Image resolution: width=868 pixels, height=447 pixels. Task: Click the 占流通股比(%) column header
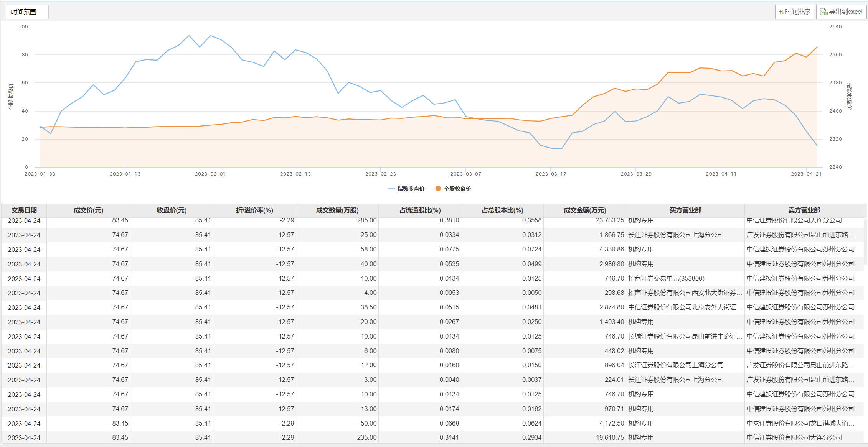(x=420, y=210)
